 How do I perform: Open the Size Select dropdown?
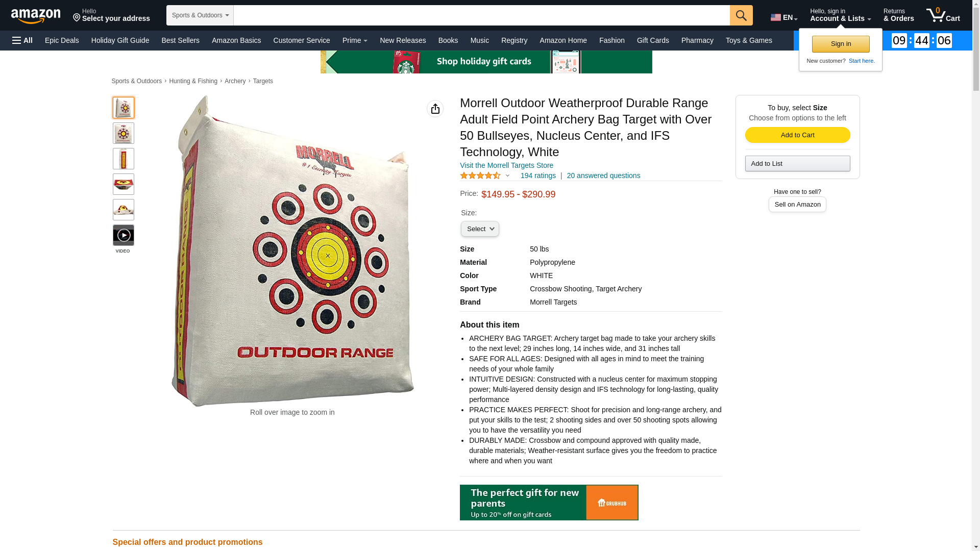480,229
